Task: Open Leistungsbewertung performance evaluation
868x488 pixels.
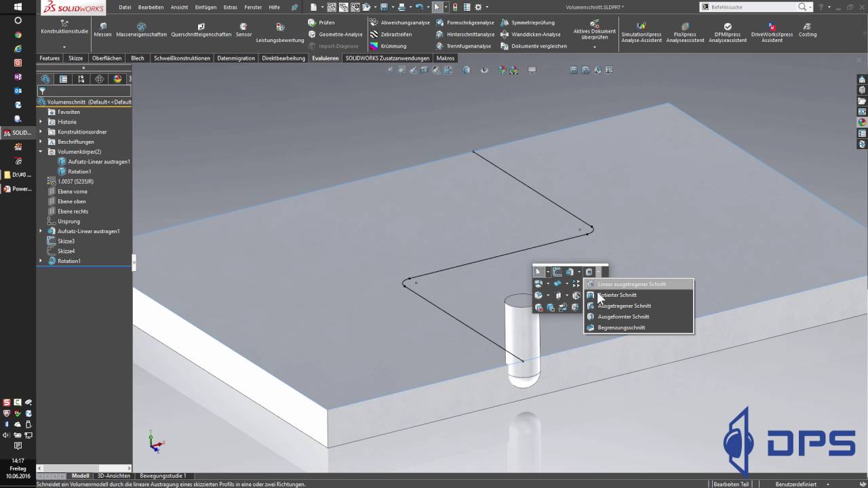Action: [280, 33]
